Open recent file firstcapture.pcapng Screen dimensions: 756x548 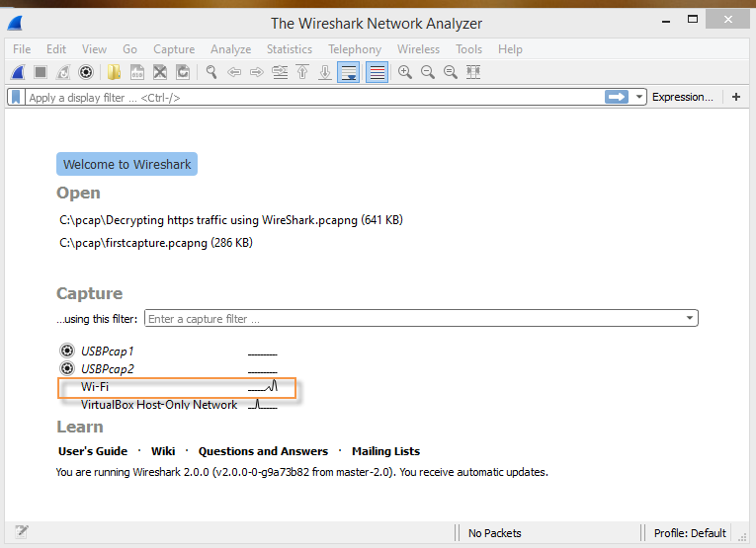[x=156, y=243]
